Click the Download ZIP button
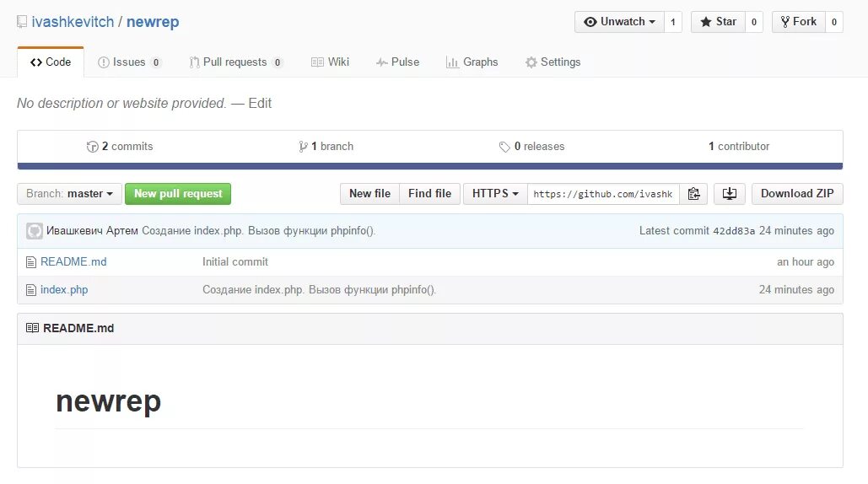The height and width of the screenshot is (484, 868). point(797,194)
